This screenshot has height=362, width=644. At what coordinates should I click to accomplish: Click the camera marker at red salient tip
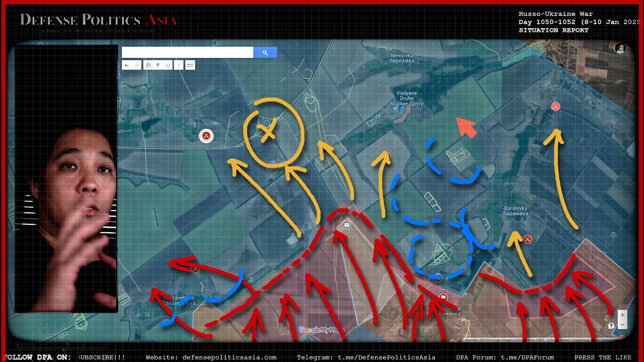click(346, 225)
